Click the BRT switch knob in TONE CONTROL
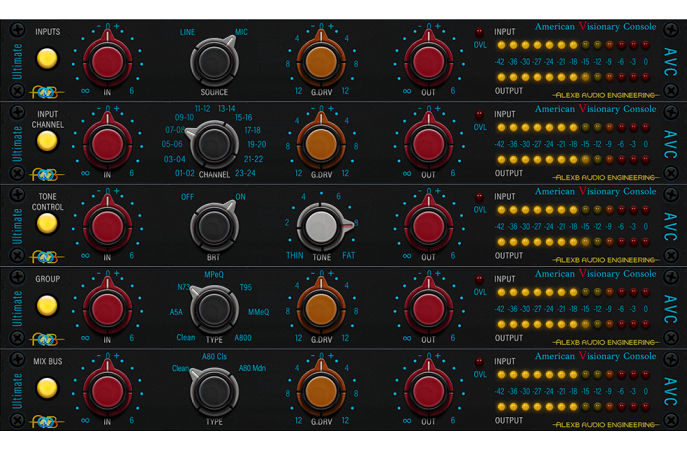The image size is (687, 451). click(214, 225)
